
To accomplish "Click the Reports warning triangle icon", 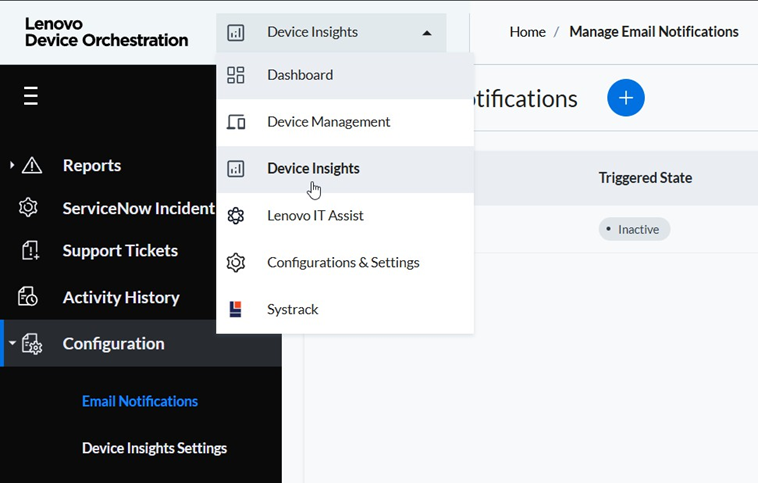I will pyautogui.click(x=32, y=166).
